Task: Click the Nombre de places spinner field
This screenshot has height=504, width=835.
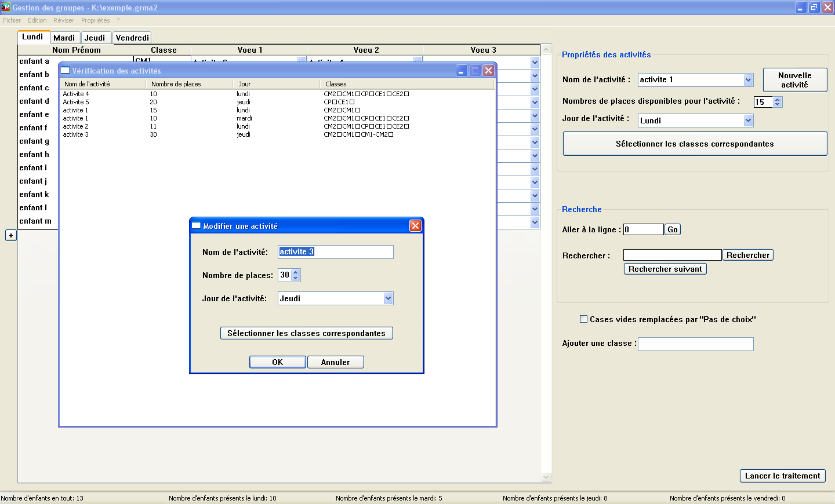Action: pyautogui.click(x=285, y=275)
